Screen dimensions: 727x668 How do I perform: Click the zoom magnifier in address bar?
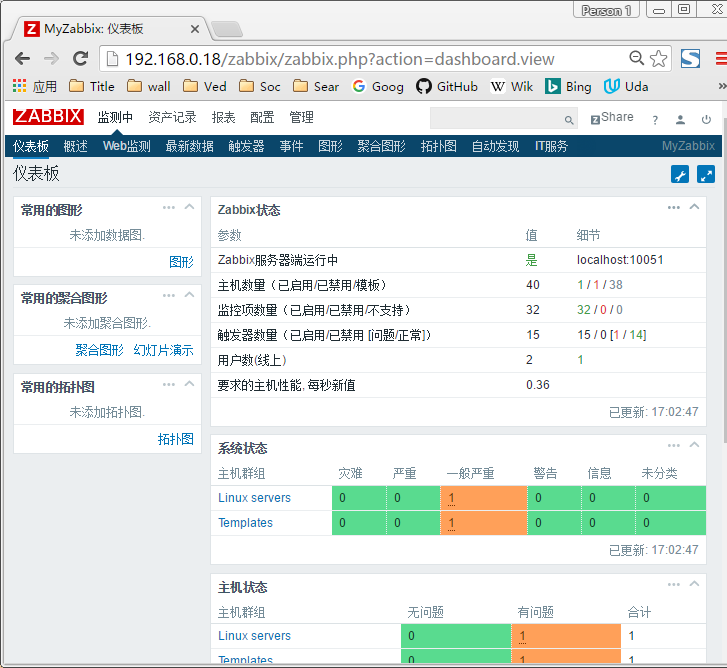(636, 58)
